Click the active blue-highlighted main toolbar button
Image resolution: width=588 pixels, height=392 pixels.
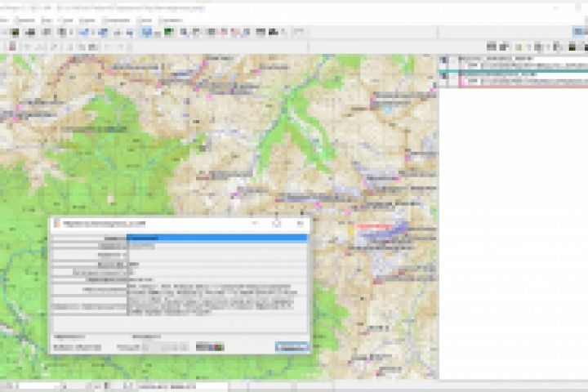(x=146, y=33)
